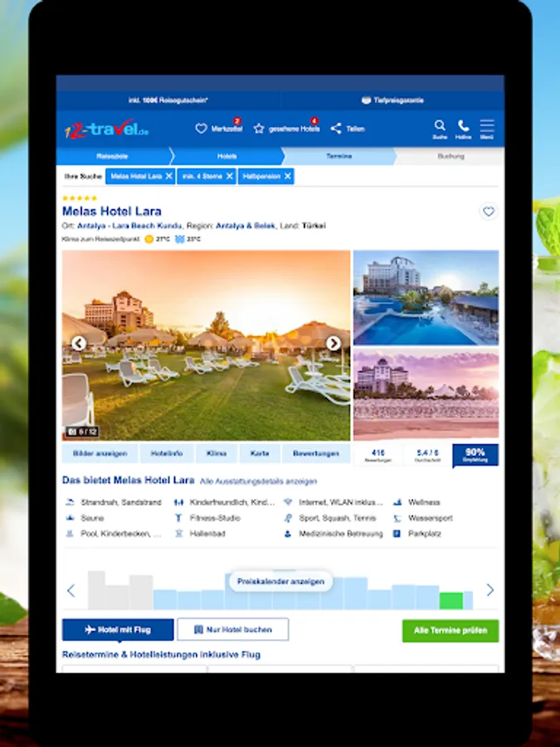This screenshot has height=747, width=560.
Task: Open the Suche magnifier icon
Action: (x=440, y=126)
